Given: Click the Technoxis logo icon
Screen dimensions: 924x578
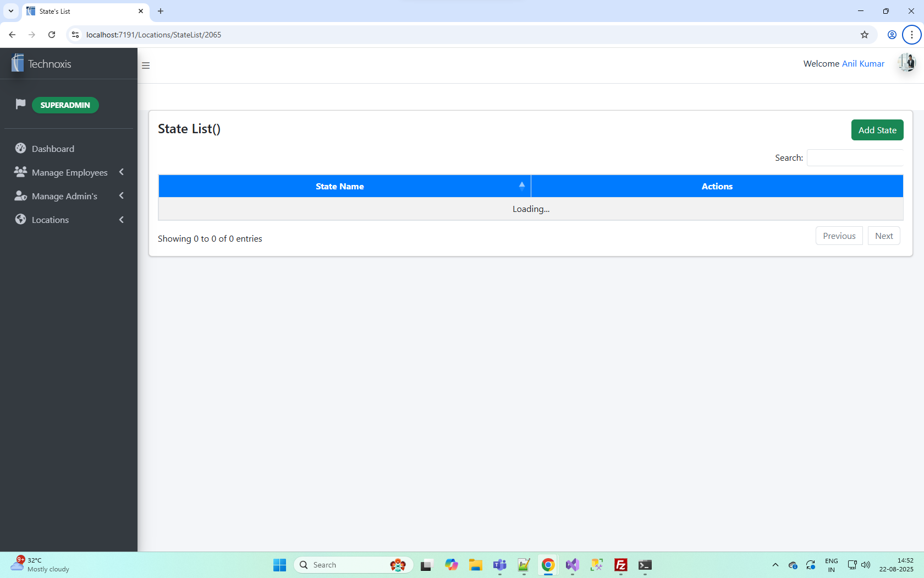Looking at the screenshot, I should [18, 63].
